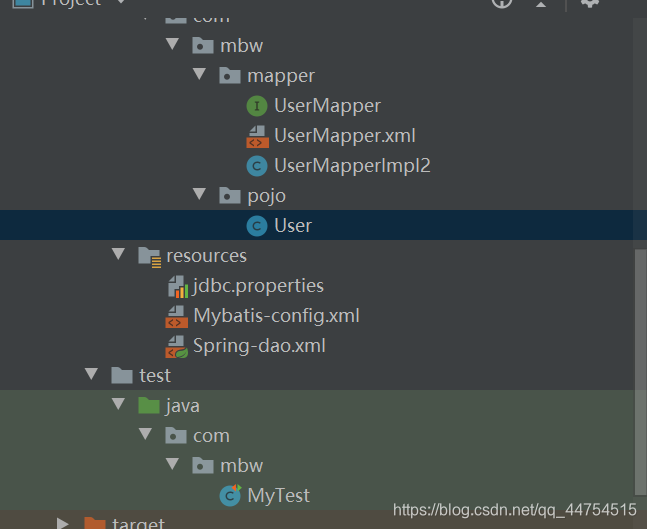The height and width of the screenshot is (529, 647).
Task: Collapse the mbw package above MyTest
Action: tap(172, 464)
